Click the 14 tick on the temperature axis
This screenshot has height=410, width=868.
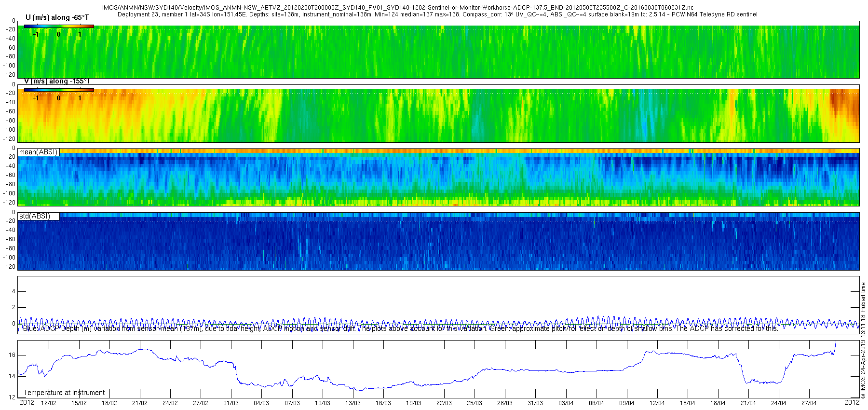12,376
